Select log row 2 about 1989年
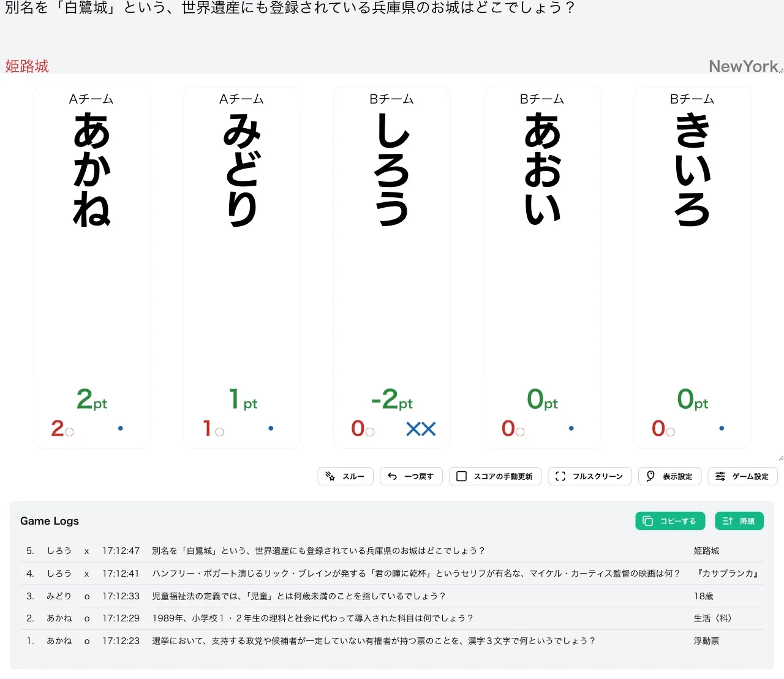 (392, 618)
